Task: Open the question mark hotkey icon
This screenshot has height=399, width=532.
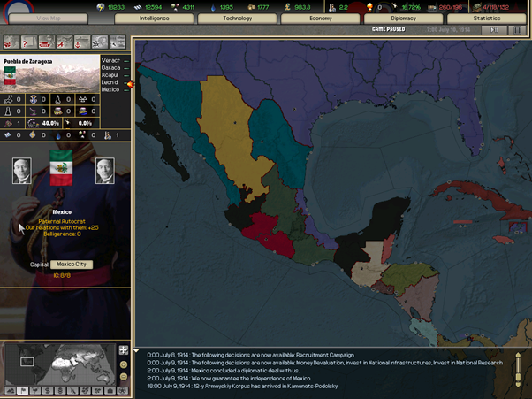Action: pyautogui.click(x=27, y=42)
